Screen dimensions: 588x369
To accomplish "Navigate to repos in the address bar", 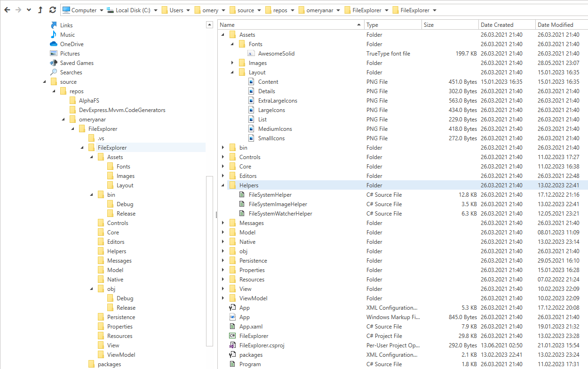I will point(280,10).
